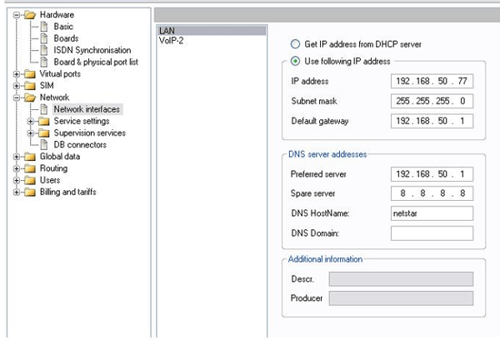The height and width of the screenshot is (361, 500).
Task: Select Use following IP address option
Action: click(x=295, y=61)
